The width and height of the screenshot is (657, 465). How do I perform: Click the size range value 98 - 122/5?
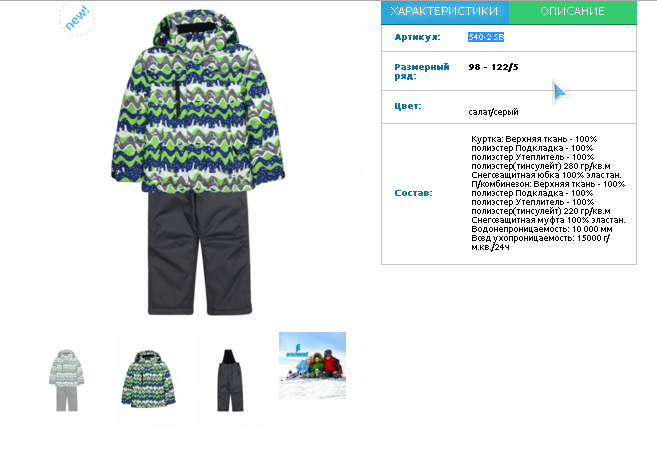tap(493, 67)
